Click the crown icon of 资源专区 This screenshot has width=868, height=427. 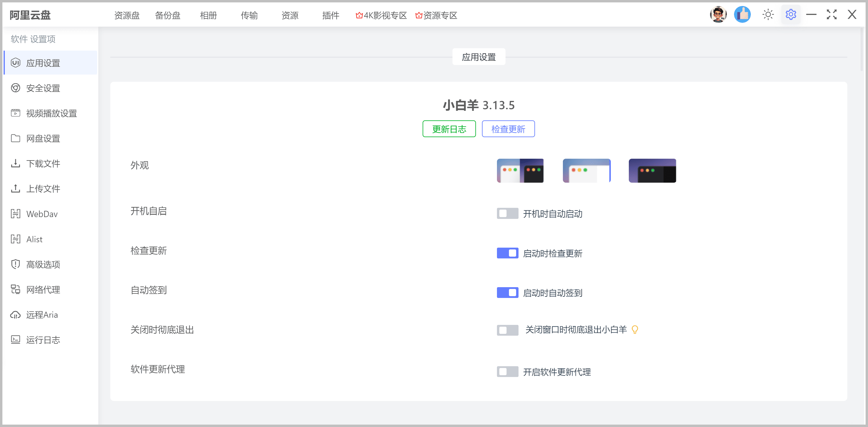(x=419, y=16)
